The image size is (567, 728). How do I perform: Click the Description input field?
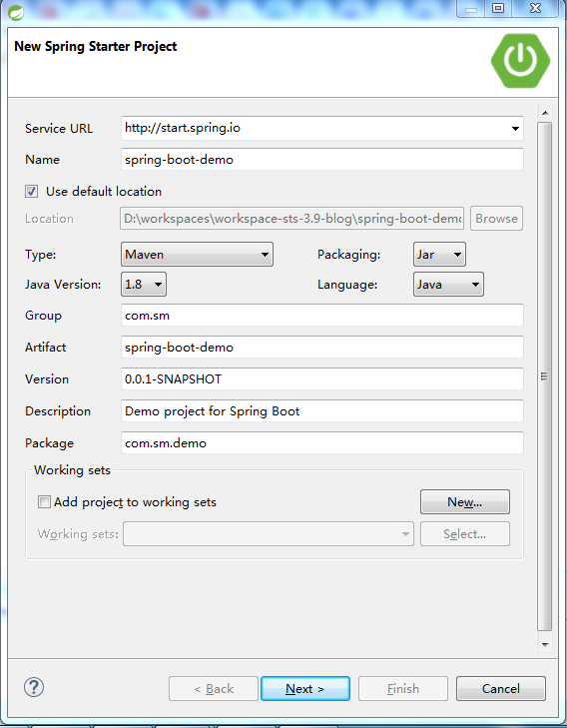pyautogui.click(x=322, y=410)
